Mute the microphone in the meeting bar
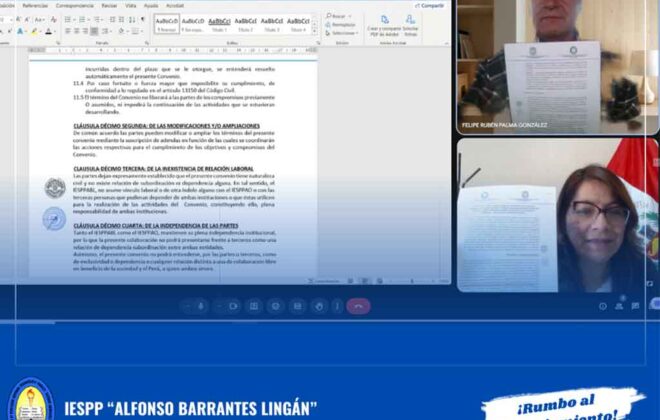The width and height of the screenshot is (660, 420). (200, 306)
